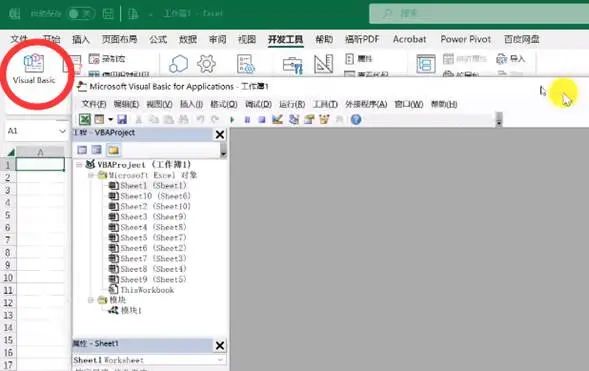Select ThisWorkbook in project tree
The height and width of the screenshot is (371, 589).
(x=141, y=290)
